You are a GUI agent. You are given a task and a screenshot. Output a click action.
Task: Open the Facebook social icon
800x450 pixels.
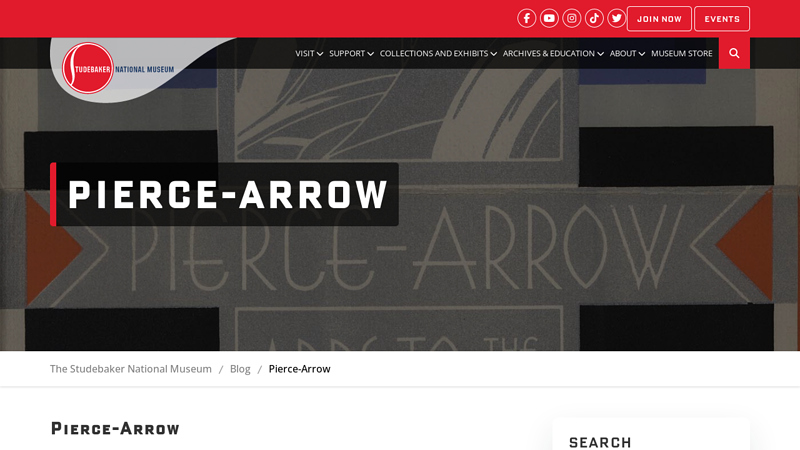coord(527,18)
